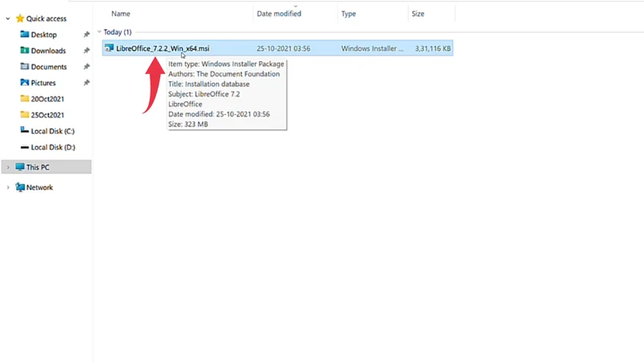The width and height of the screenshot is (644, 362).
Task: Expand the This PC tree node
Action: pos(8,167)
